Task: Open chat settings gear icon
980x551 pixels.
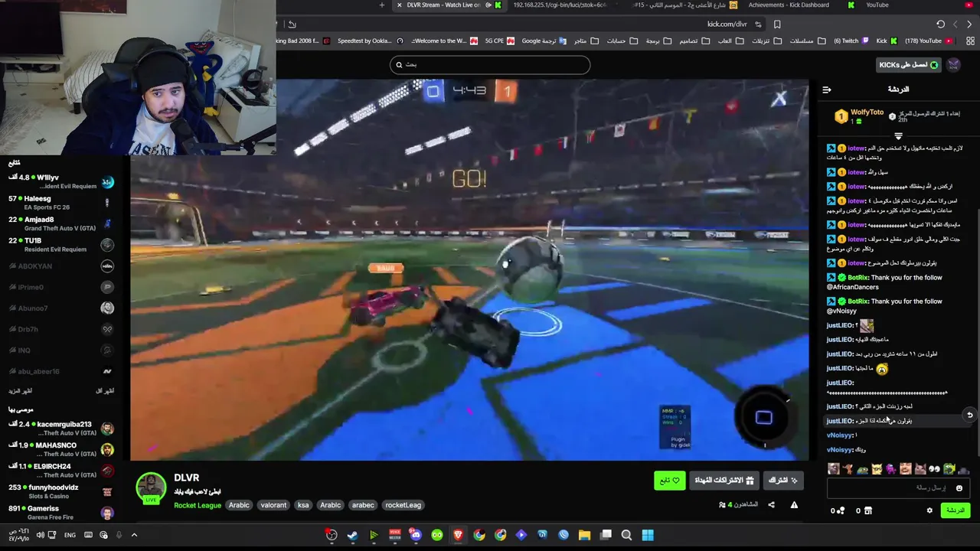Action: click(x=929, y=510)
